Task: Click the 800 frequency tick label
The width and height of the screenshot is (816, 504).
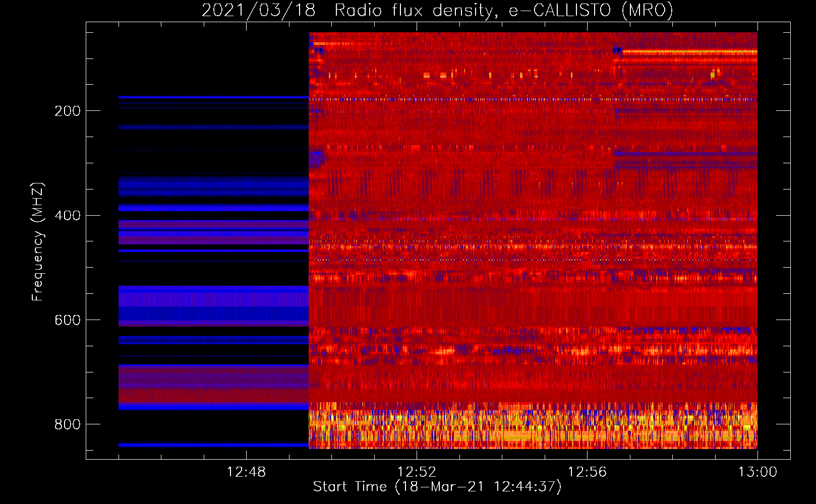Action: (68, 424)
